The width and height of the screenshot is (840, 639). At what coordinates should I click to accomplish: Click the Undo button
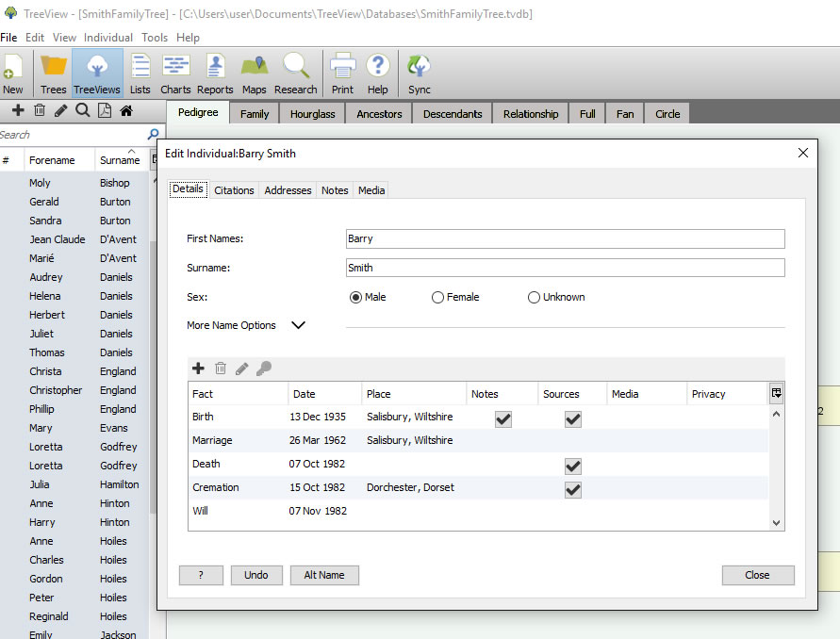[x=256, y=575]
